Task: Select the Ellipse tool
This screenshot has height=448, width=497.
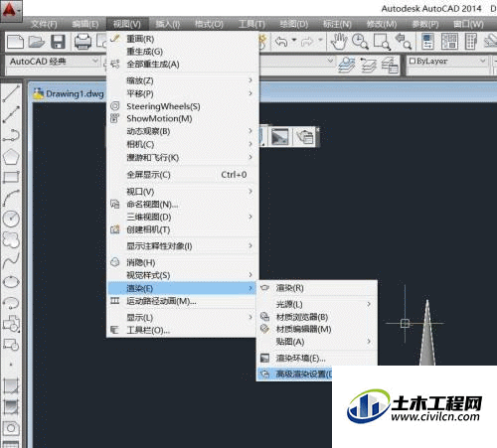Action: 11,282
